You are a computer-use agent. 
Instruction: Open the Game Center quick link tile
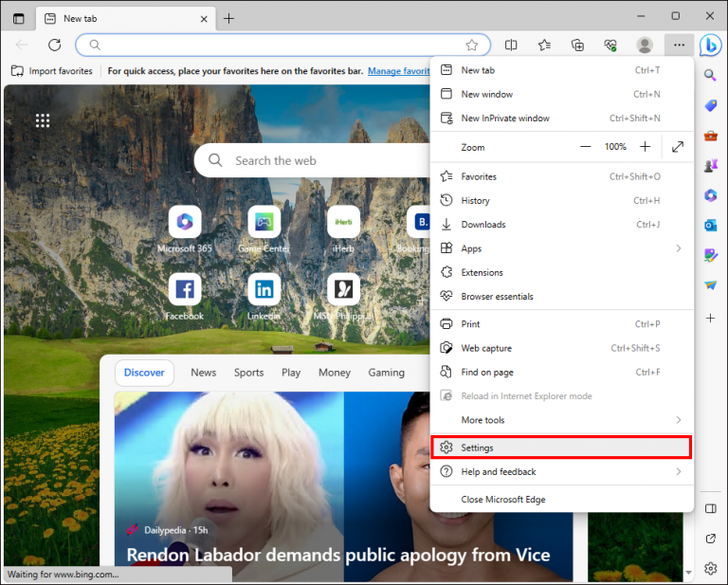pyautogui.click(x=264, y=222)
